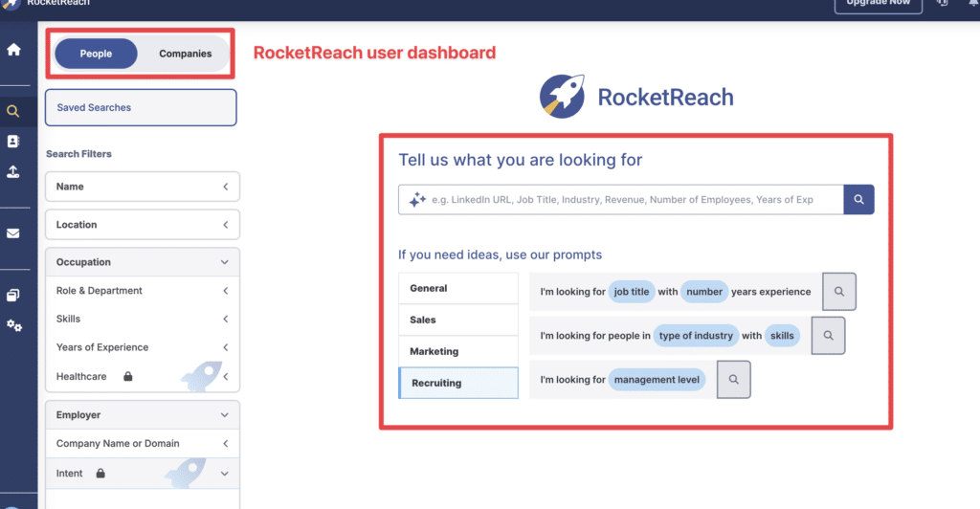Click the type of industry chip

point(696,336)
